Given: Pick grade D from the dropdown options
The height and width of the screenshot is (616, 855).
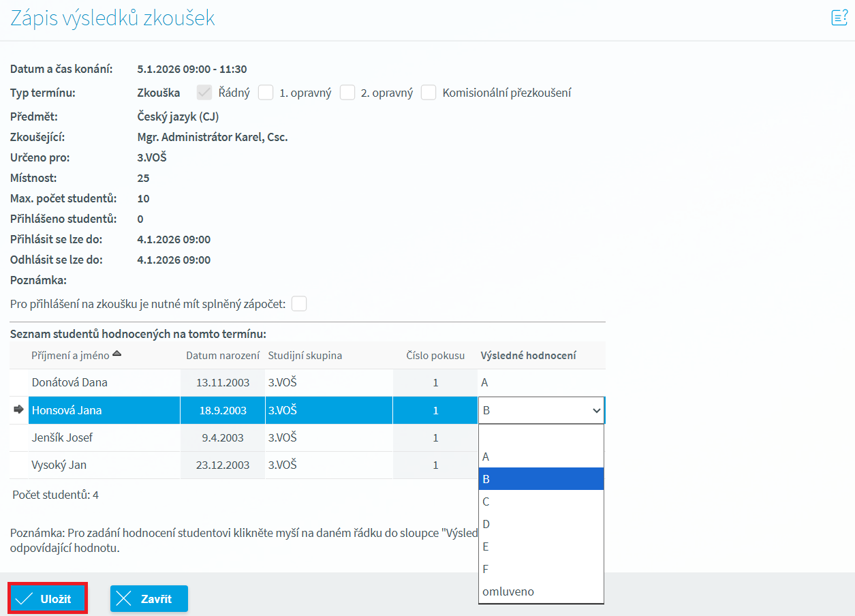Looking at the screenshot, I should pyautogui.click(x=541, y=524).
